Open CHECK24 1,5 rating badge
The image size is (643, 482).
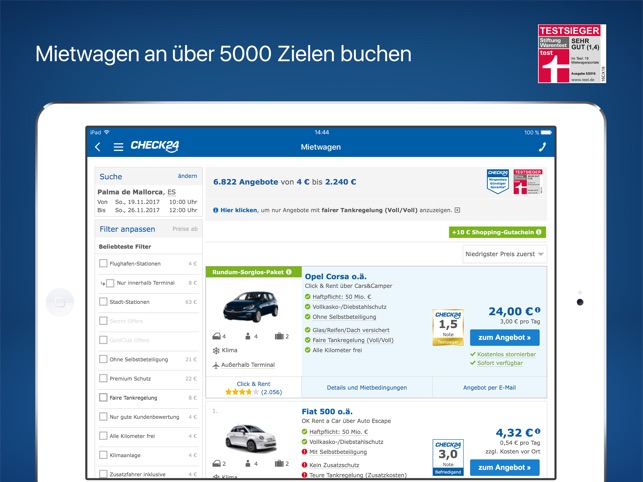(448, 327)
